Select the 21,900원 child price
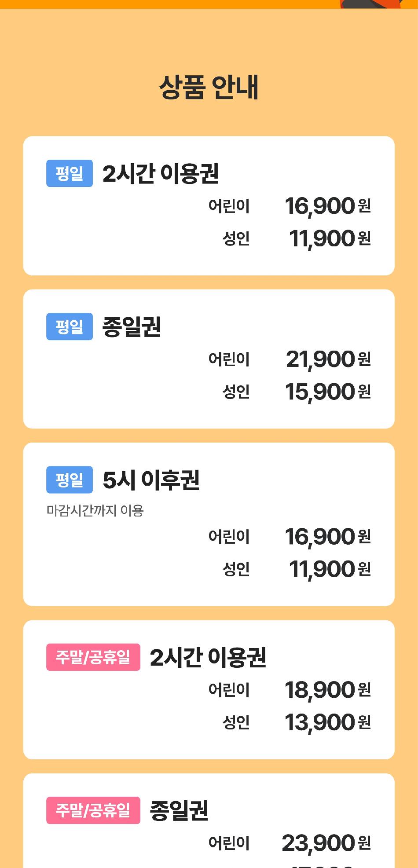The width and height of the screenshot is (418, 868). click(328, 359)
